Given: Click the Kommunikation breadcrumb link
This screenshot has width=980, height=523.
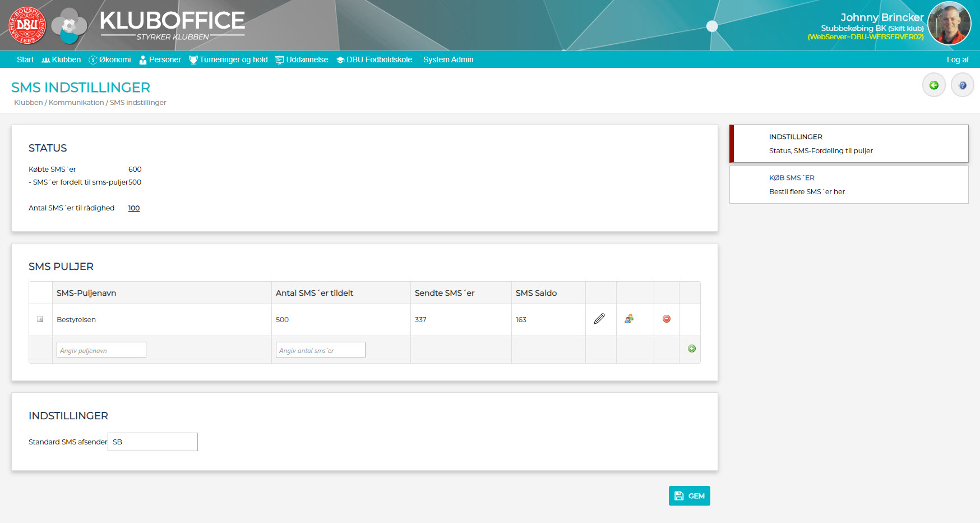Looking at the screenshot, I should click(76, 103).
